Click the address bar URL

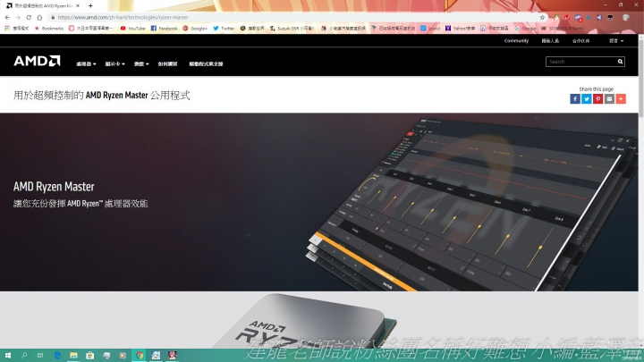click(123, 17)
